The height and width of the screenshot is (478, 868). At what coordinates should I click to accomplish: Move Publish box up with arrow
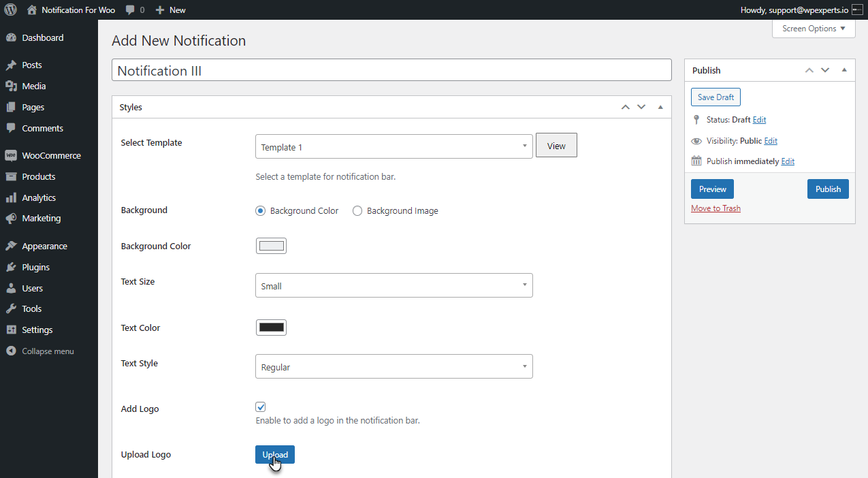click(x=809, y=70)
